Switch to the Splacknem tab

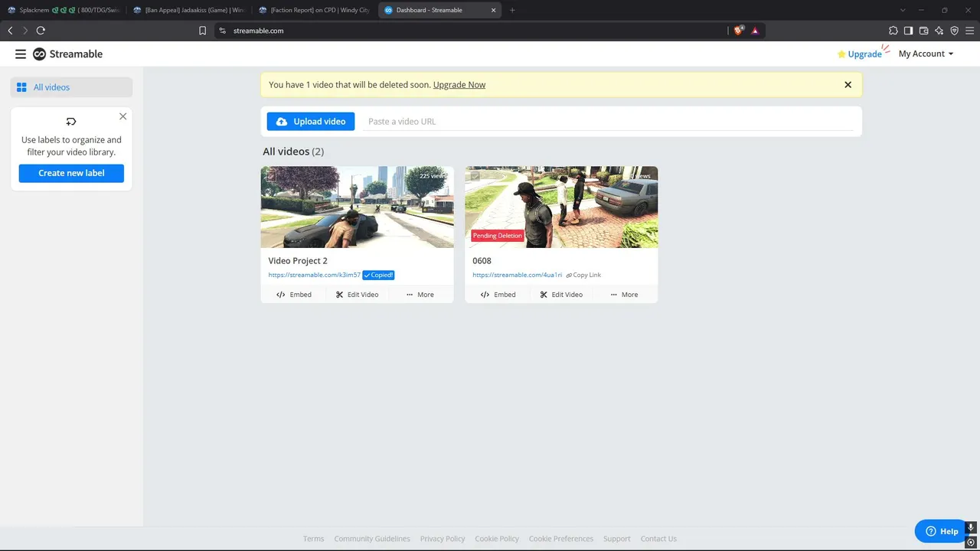pyautogui.click(x=63, y=10)
